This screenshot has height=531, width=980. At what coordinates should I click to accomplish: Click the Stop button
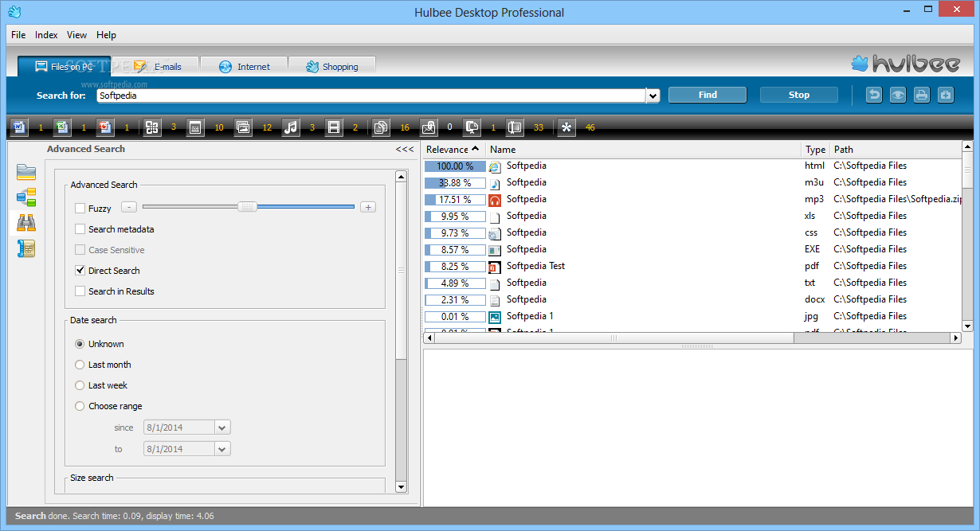click(x=799, y=95)
